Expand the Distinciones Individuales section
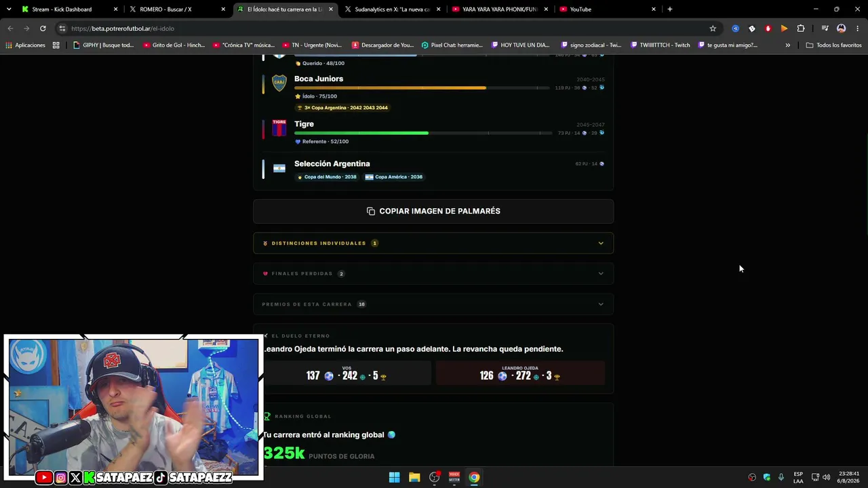 coord(433,243)
